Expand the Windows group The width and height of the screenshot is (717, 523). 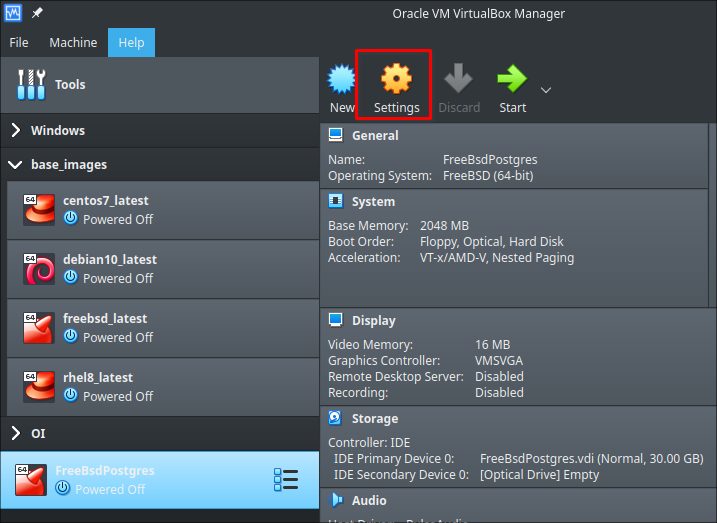click(x=16, y=130)
